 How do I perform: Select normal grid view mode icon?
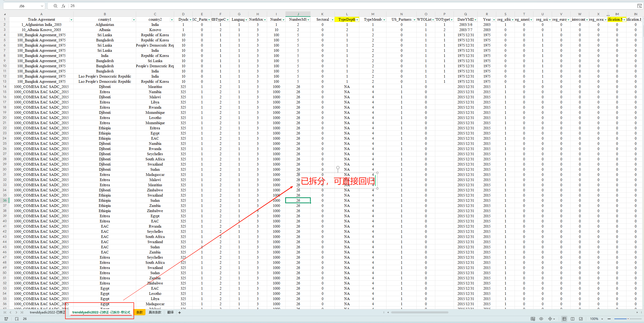564,319
